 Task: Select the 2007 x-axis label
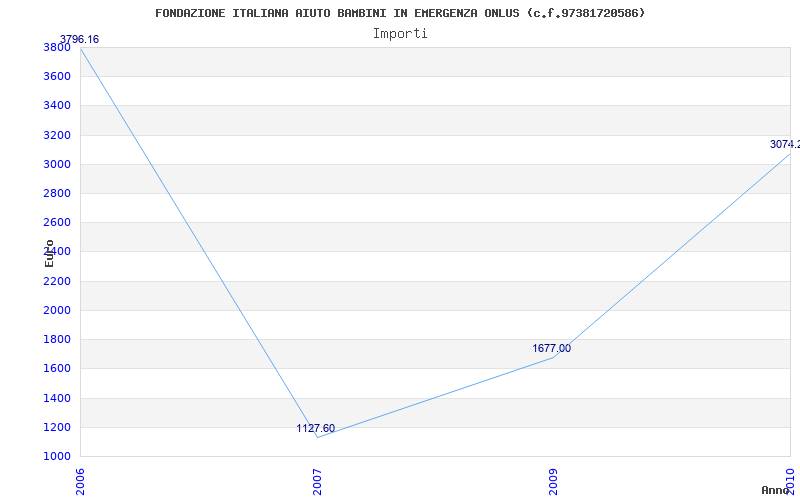click(x=317, y=482)
